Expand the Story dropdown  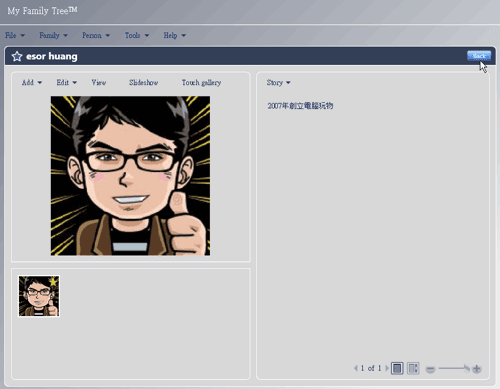coord(278,82)
